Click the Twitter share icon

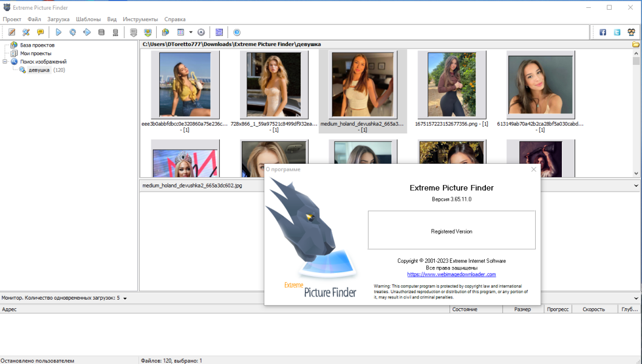point(617,32)
